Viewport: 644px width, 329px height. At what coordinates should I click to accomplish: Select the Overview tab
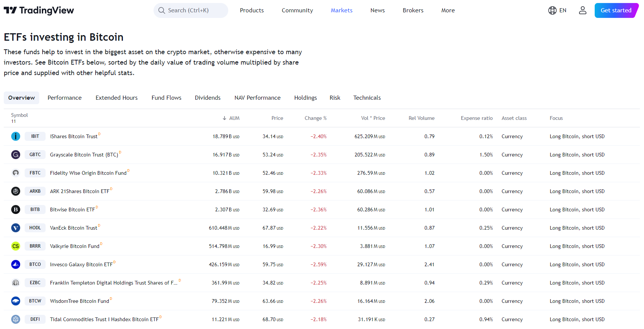(x=22, y=98)
